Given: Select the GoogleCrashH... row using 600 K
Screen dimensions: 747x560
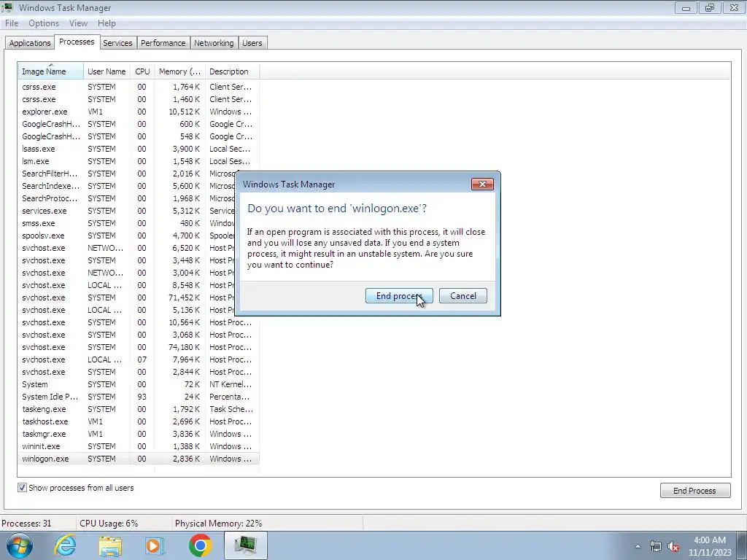Looking at the screenshot, I should coord(139,124).
